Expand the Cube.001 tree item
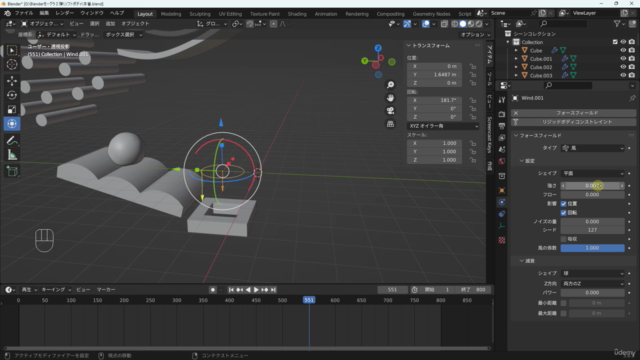 click(x=516, y=59)
